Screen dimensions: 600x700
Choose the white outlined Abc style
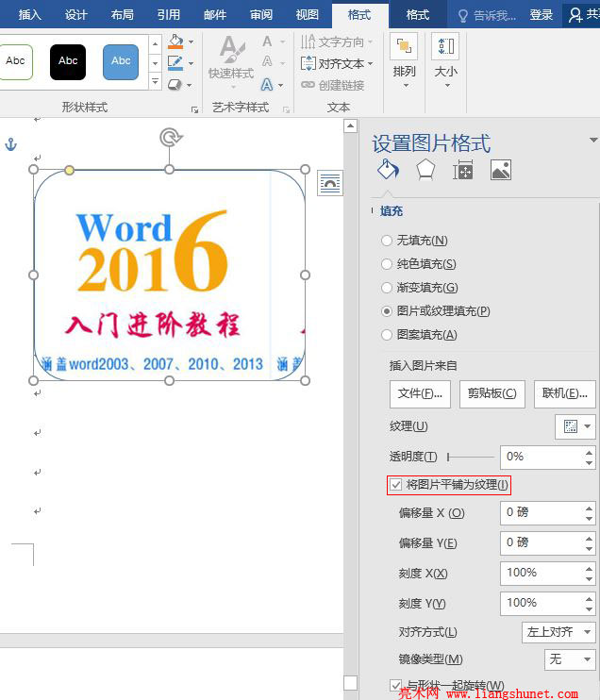point(15,62)
